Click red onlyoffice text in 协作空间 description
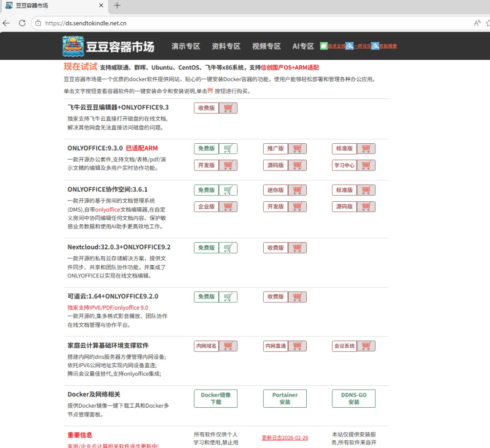 108,209
